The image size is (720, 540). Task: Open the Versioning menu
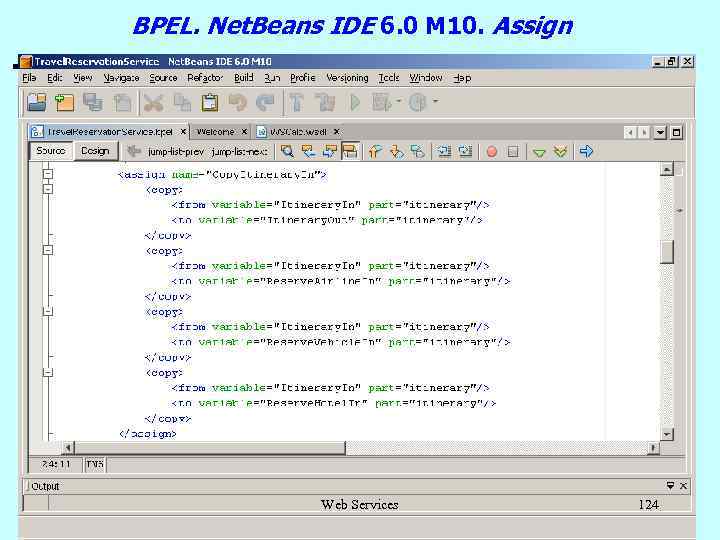tap(347, 78)
